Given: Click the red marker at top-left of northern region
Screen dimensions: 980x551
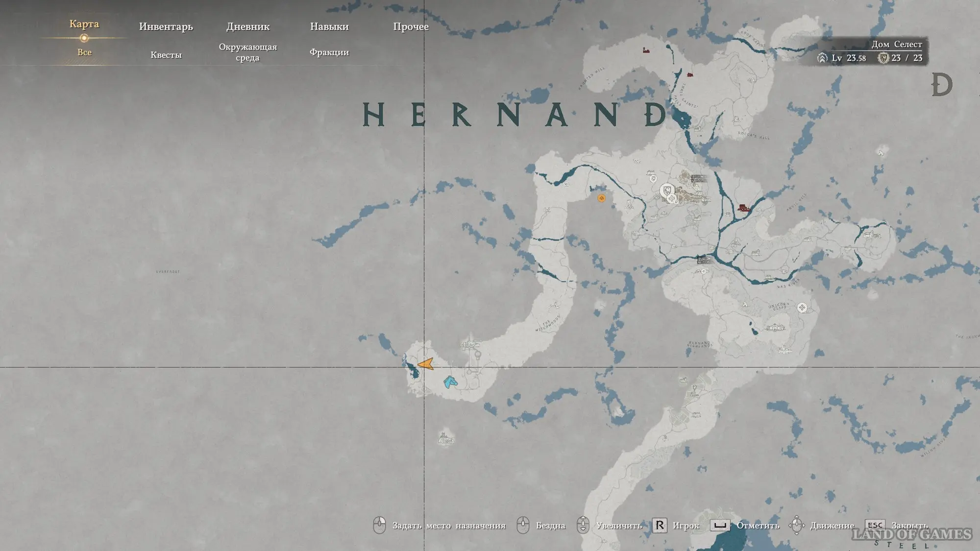Looking at the screenshot, I should 646,50.
